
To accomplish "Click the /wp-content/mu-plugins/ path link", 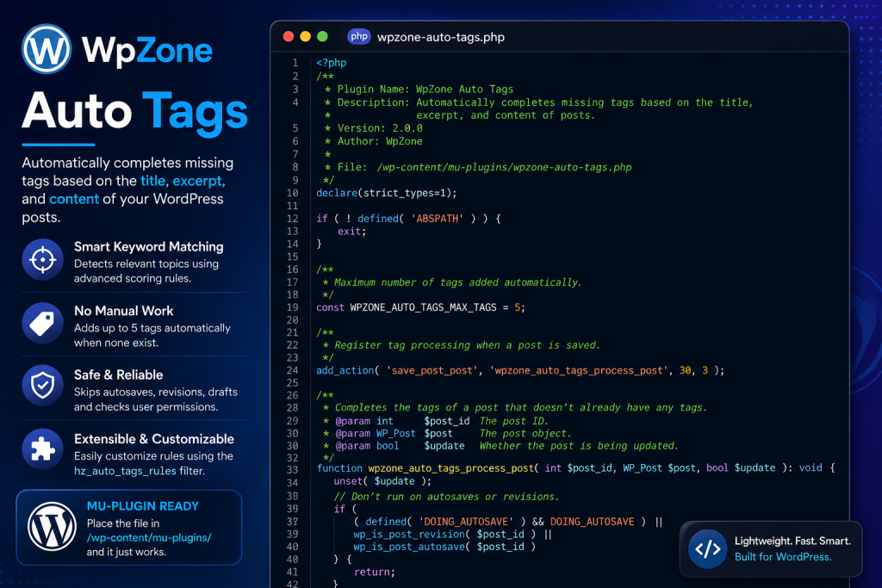I will pyautogui.click(x=149, y=537).
